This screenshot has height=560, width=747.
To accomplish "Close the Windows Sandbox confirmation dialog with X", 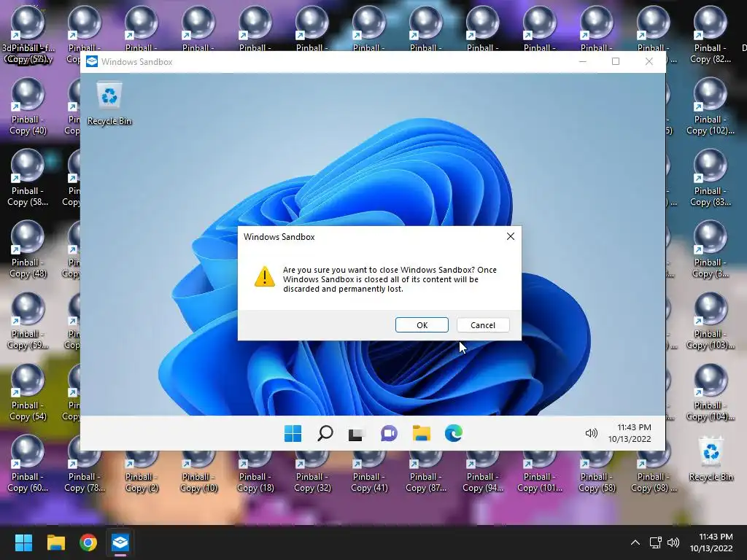I will pyautogui.click(x=510, y=236).
